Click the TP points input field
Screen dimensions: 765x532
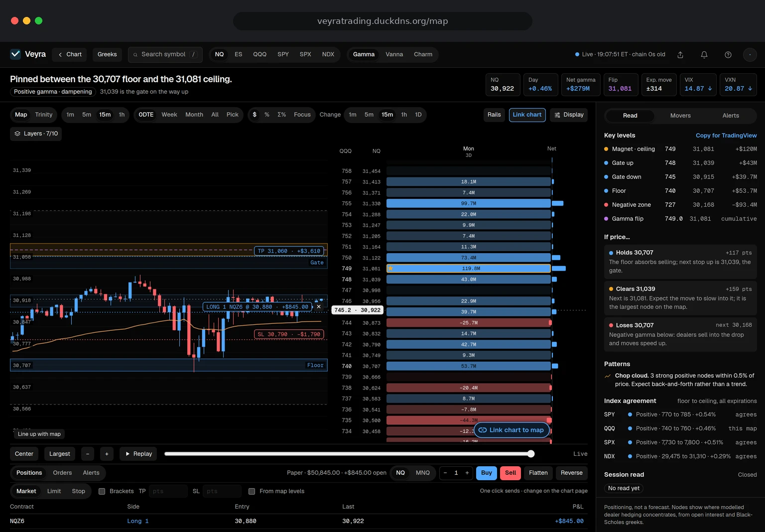tap(169, 491)
